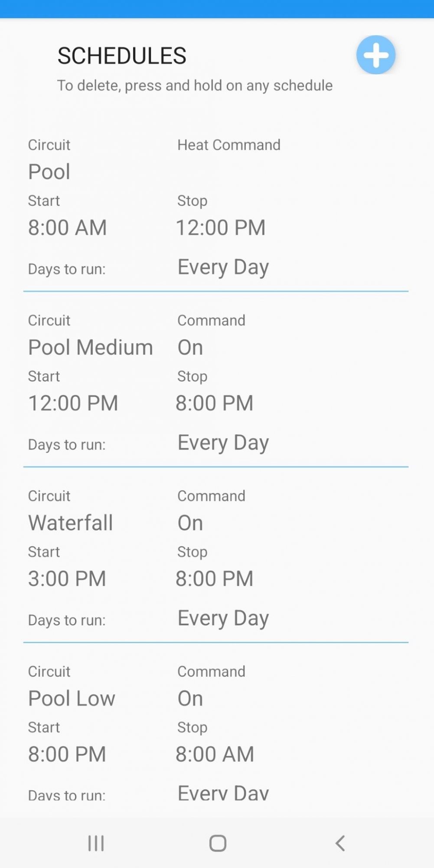Select the Pool Low circuit name
Image resolution: width=434 pixels, height=868 pixels.
click(72, 698)
